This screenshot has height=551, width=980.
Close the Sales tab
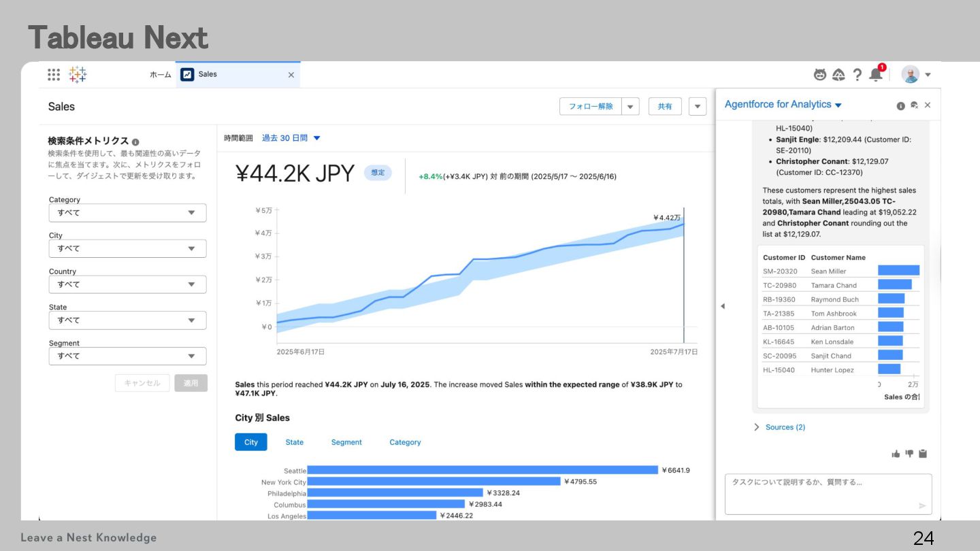click(291, 75)
